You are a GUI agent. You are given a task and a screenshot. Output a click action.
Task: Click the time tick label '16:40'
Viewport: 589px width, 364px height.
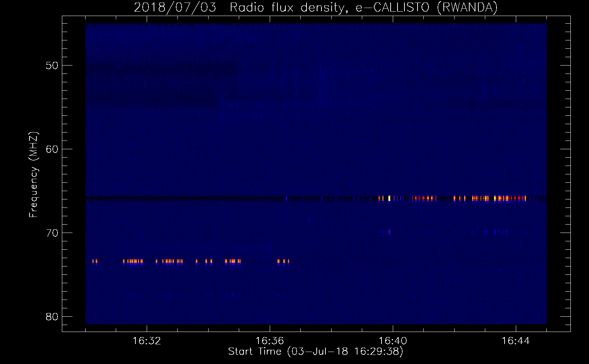click(393, 341)
